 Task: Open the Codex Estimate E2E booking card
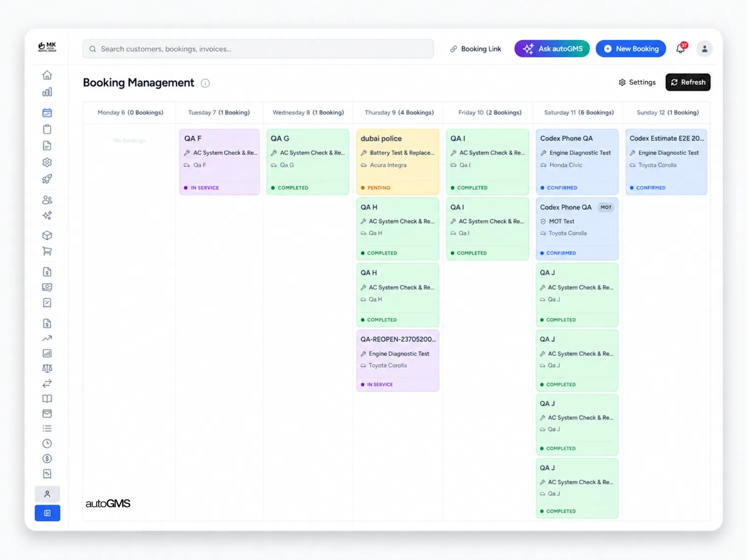(666, 162)
